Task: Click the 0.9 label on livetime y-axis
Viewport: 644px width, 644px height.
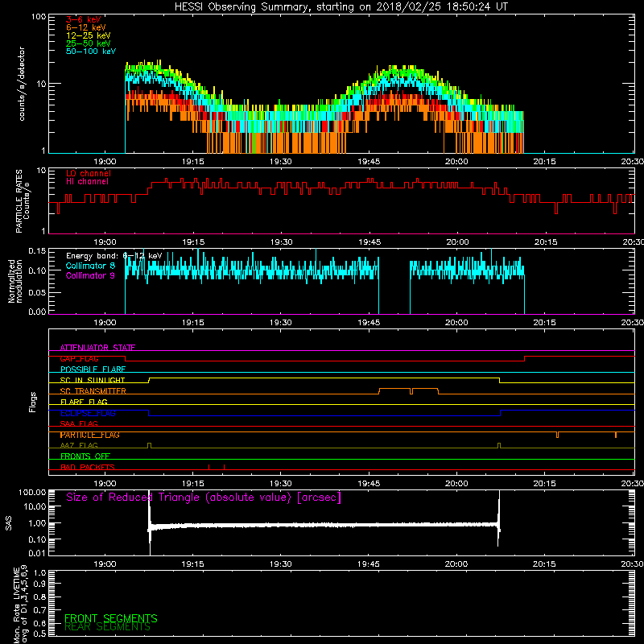Action: [x=39, y=584]
